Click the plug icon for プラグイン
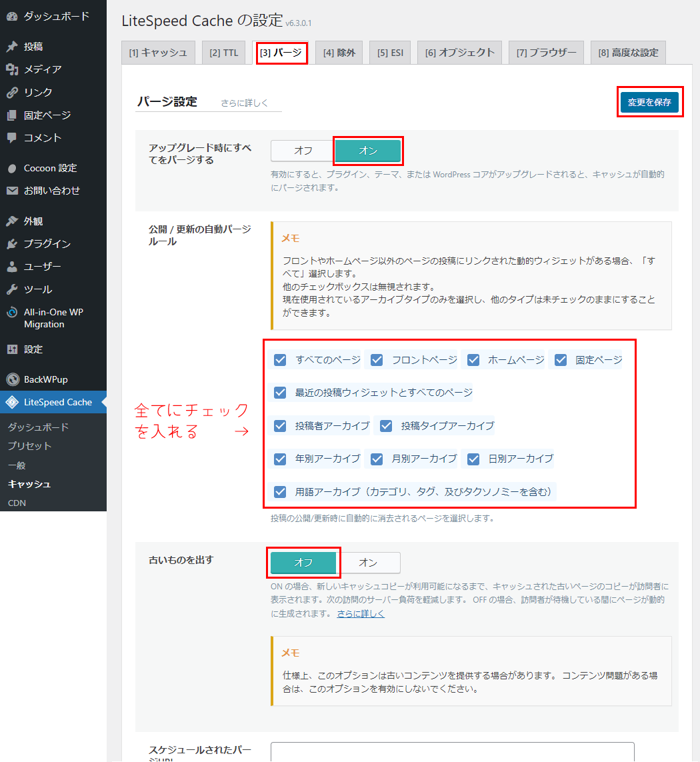Screen dimensions: 700x762 click(12, 244)
